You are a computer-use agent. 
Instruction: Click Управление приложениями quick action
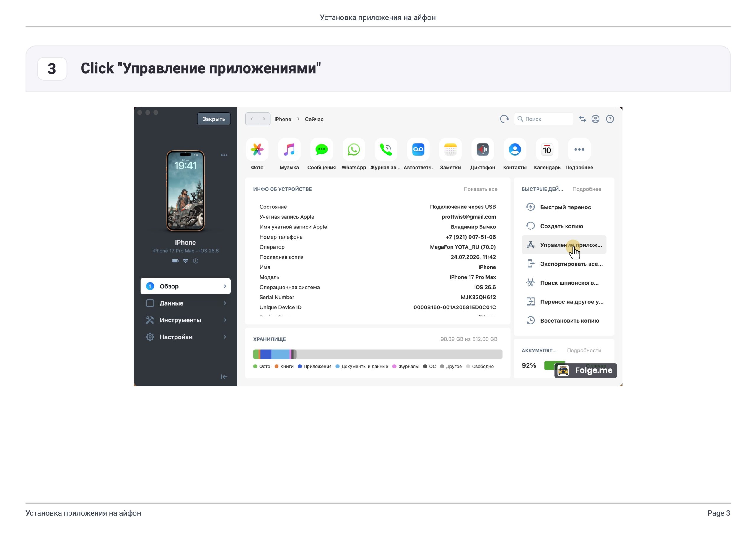point(564,245)
